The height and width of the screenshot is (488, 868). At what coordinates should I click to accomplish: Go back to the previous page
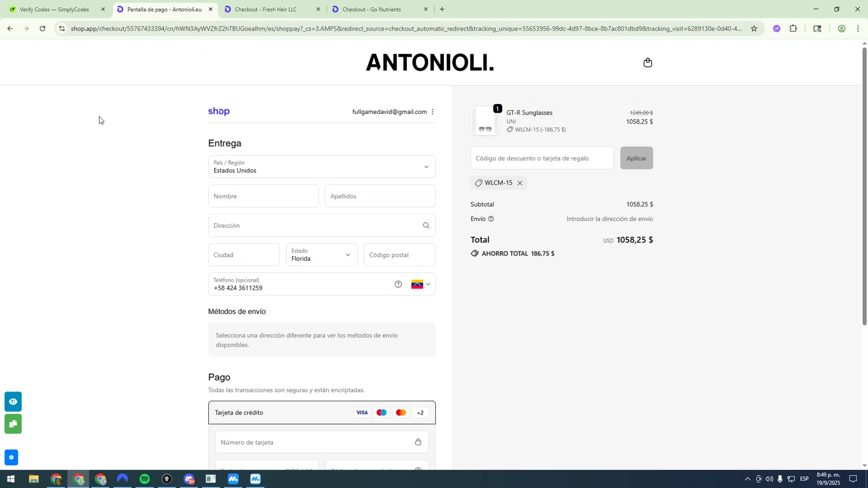10,28
